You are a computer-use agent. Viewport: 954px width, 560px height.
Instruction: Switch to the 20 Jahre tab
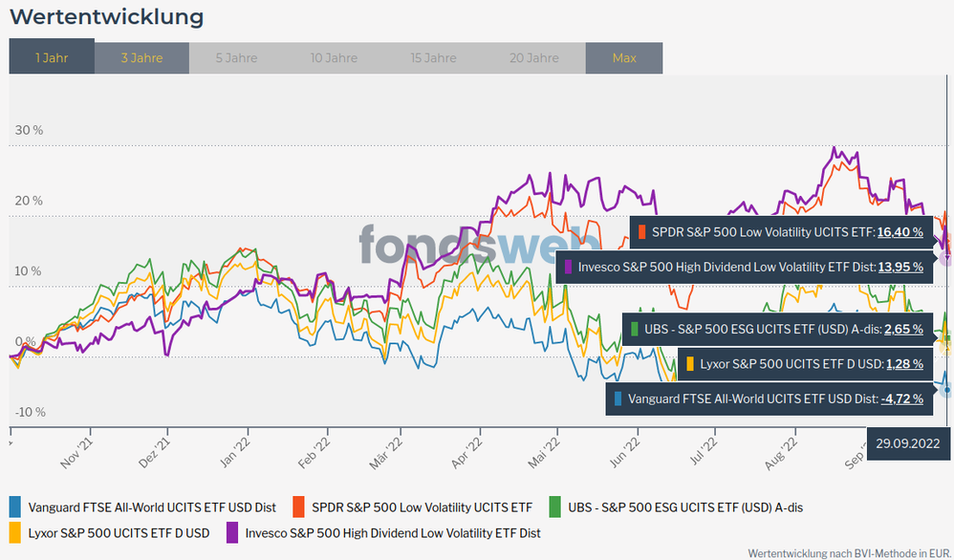[534, 57]
